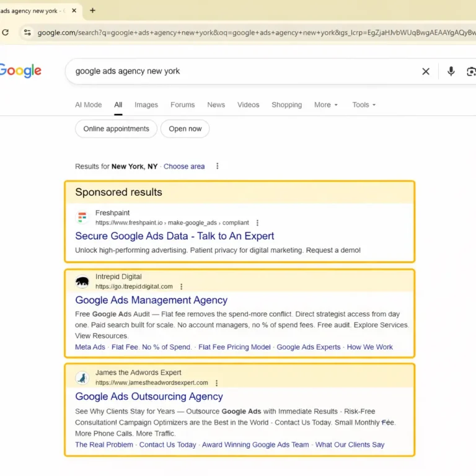Click the address bar URL
This screenshot has width=476, height=476.
[x=256, y=32]
